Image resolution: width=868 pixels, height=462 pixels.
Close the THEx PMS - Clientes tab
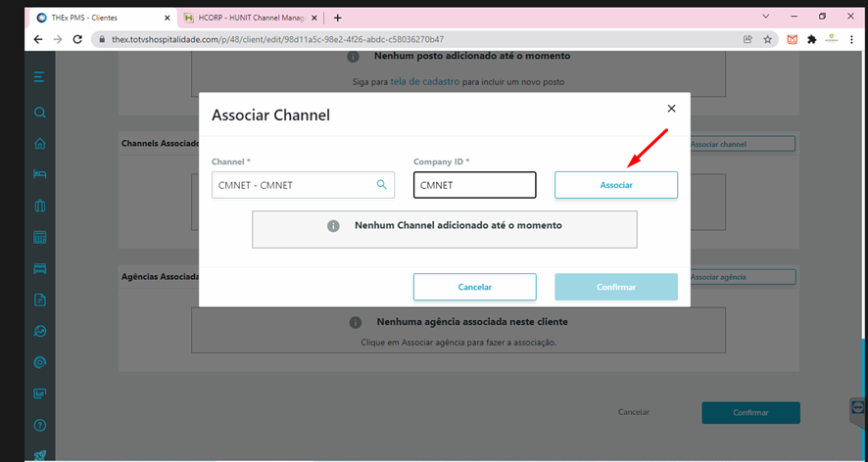point(168,18)
